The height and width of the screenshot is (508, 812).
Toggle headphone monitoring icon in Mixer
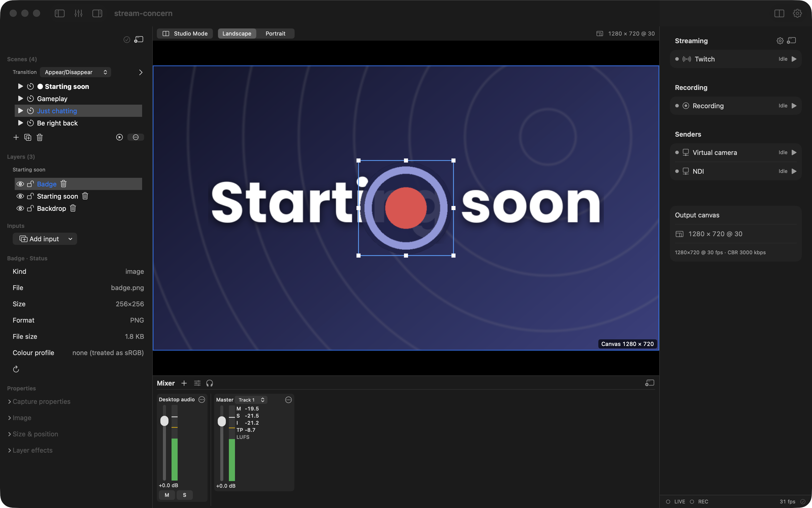pos(210,383)
